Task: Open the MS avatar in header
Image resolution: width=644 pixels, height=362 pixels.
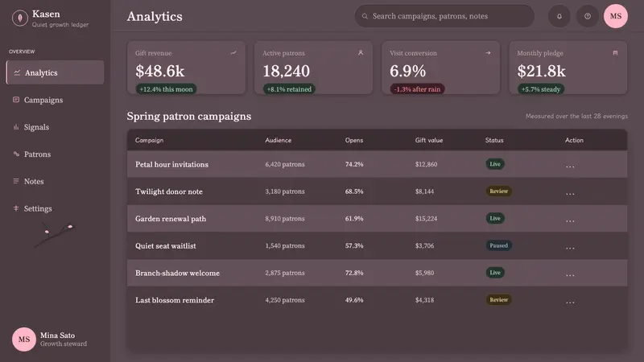Action: point(615,16)
